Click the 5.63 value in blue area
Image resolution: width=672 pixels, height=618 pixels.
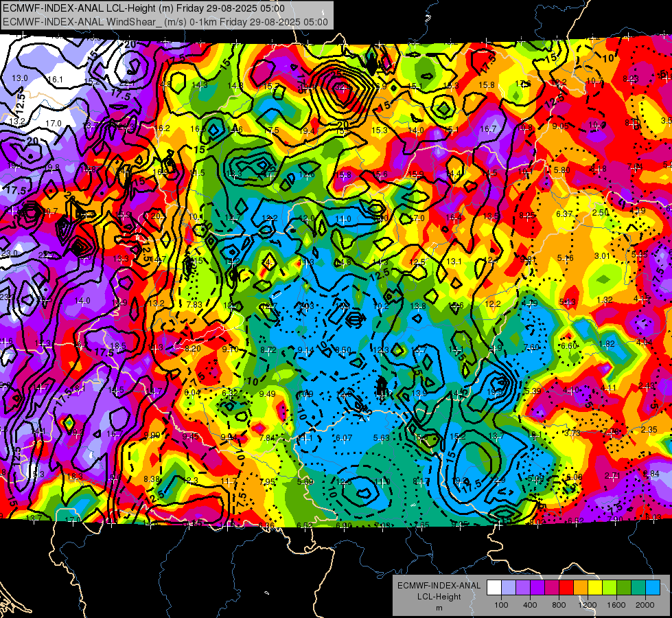(x=382, y=437)
